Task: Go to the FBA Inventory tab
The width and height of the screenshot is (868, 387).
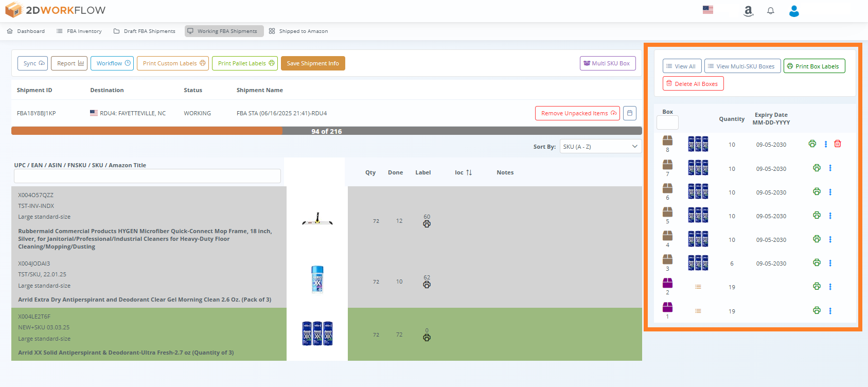Action: [x=79, y=31]
